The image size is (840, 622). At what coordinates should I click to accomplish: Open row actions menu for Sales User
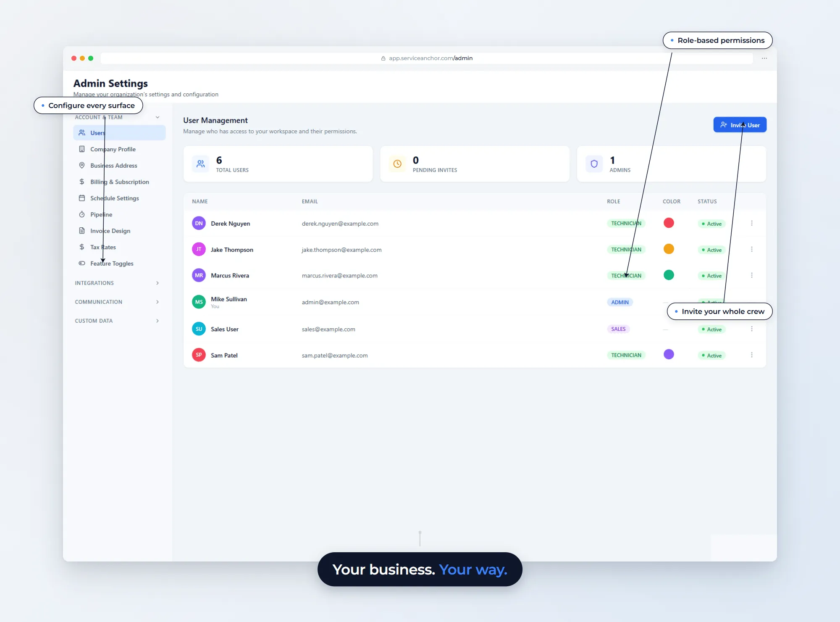click(752, 329)
